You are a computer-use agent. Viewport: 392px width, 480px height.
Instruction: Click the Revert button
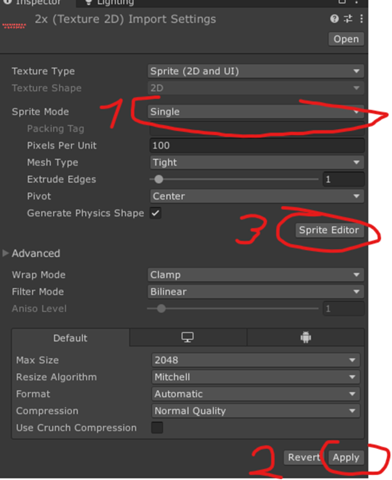click(303, 457)
